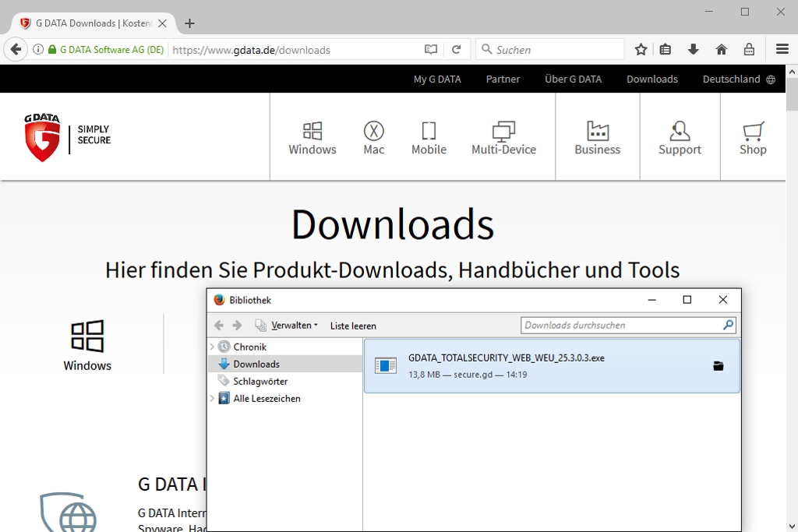Click page scrollbar down arrow
The width and height of the screenshot is (798, 532).
(x=792, y=526)
